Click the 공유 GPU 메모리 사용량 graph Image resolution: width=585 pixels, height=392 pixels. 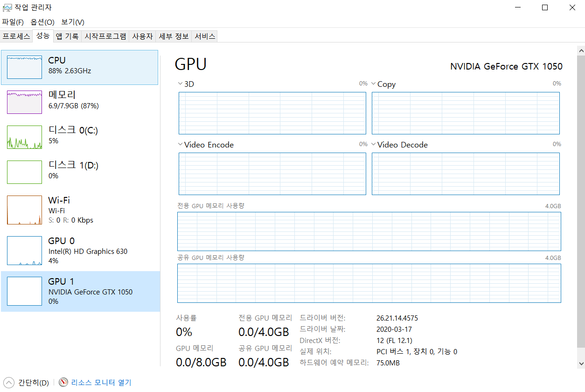point(369,283)
